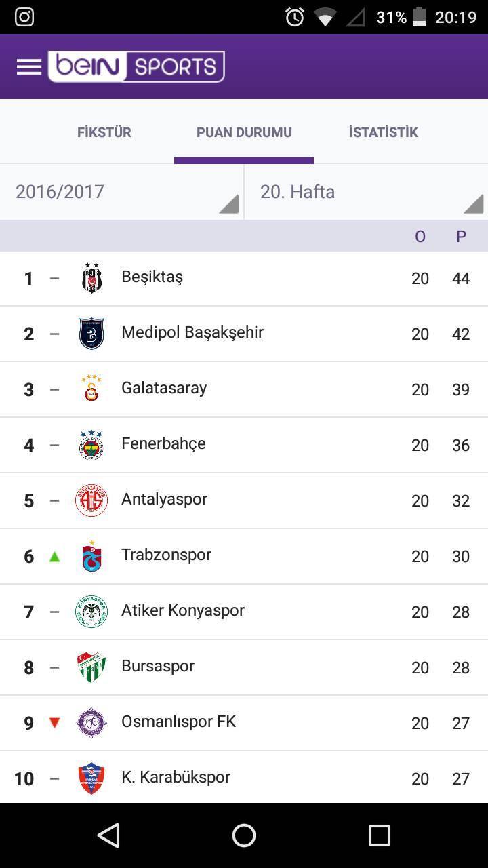The height and width of the screenshot is (868, 488).
Task: Tap the Osmanlıspor FK club crest
Action: (x=91, y=723)
